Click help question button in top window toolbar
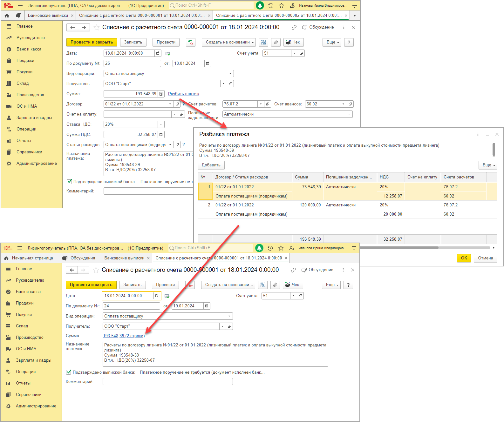The image size is (504, 422). point(349,42)
